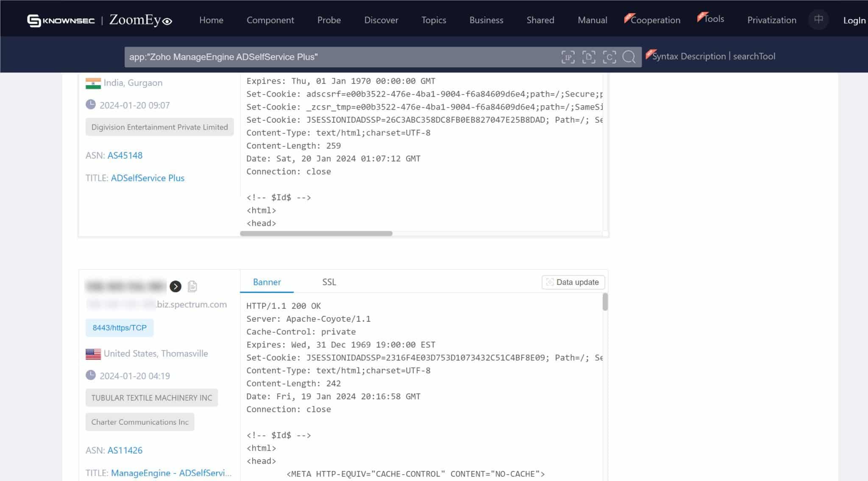The height and width of the screenshot is (481, 868).
Task: Click the horizontal scrollbar under first banner
Action: (x=316, y=233)
